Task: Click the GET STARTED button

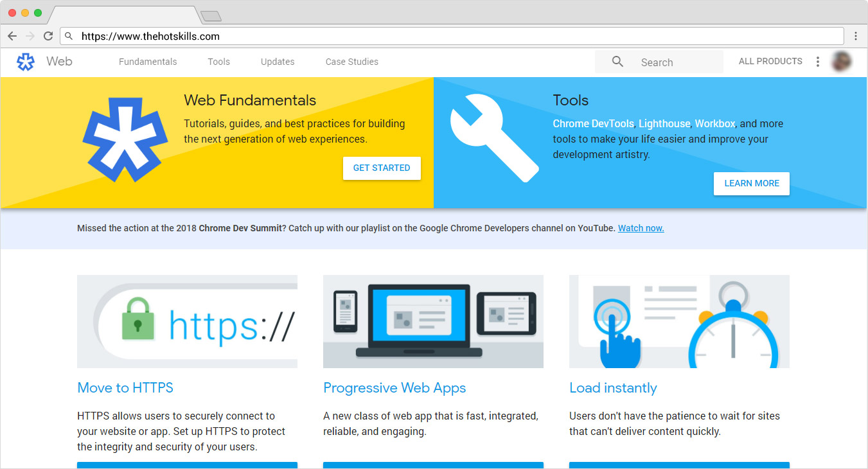Action: pos(382,168)
